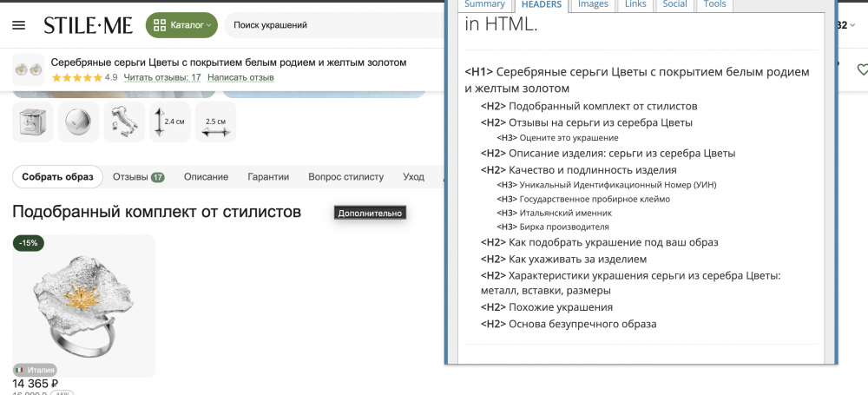Viewport: 868px width, 395px height.
Task: Click H3 Итальянский именник entry
Action: (x=554, y=213)
